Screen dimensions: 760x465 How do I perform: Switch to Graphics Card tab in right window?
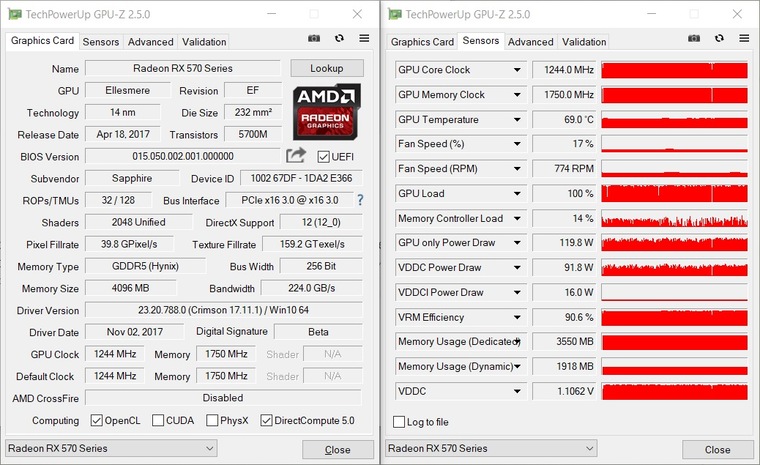[x=422, y=42]
